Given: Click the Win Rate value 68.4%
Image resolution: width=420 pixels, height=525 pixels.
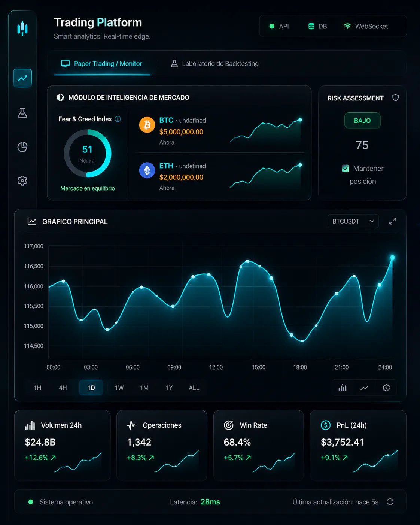Looking at the screenshot, I should [237, 442].
